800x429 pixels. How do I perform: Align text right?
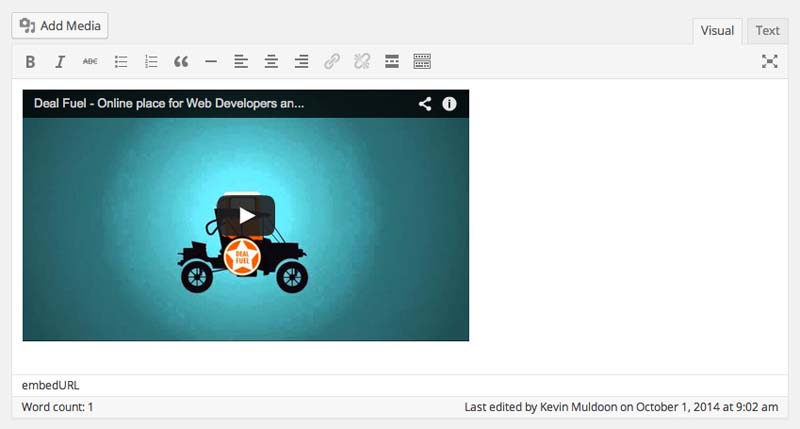tap(301, 62)
